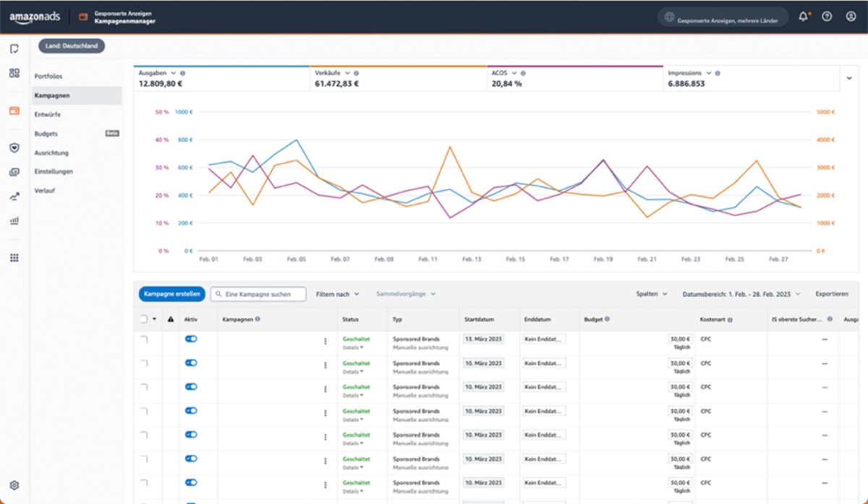Open Einstellungen in the side menu
The image size is (868, 504).
54,171
